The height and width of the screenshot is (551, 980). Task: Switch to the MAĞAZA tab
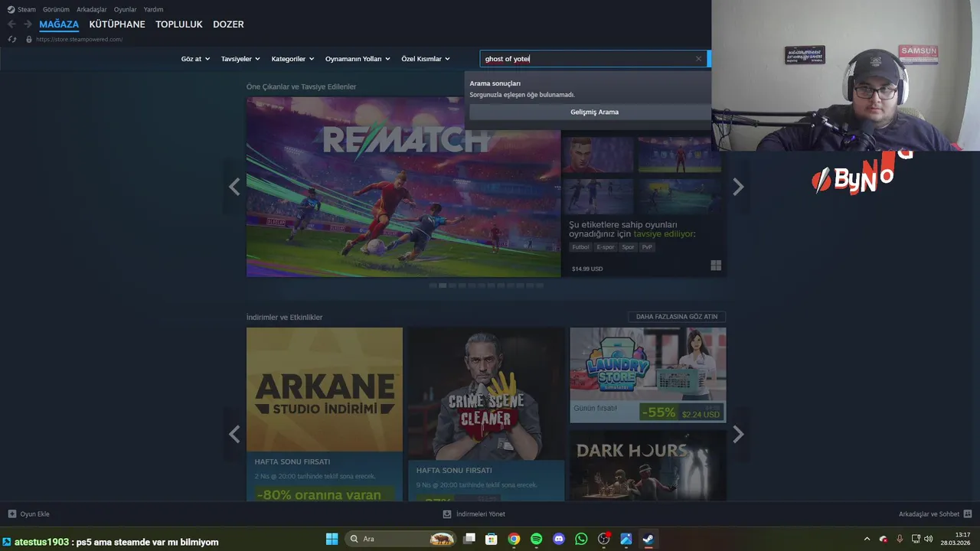(59, 24)
